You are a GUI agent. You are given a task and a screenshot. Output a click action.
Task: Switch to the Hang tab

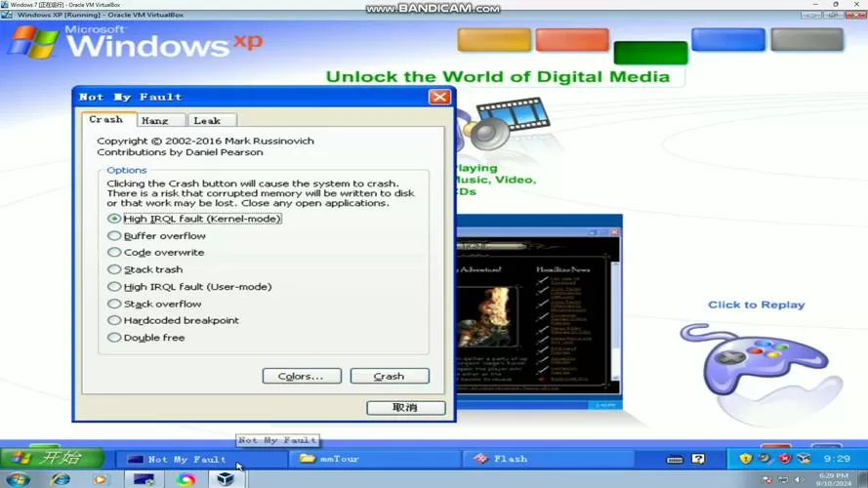155,121
